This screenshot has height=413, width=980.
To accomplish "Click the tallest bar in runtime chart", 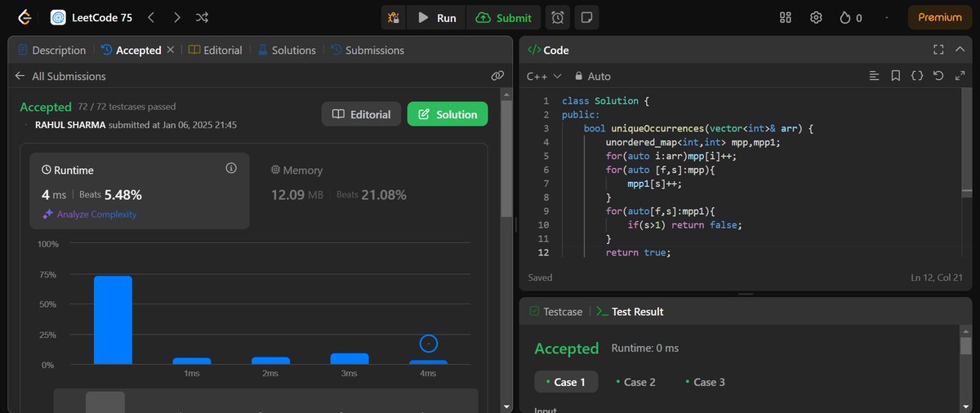I will pyautogui.click(x=113, y=320).
